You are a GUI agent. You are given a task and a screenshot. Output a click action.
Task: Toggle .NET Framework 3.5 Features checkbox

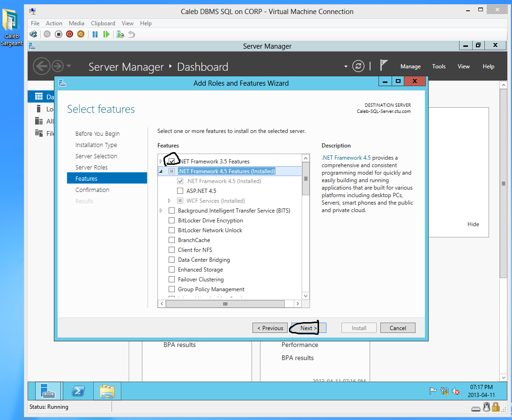(x=172, y=161)
